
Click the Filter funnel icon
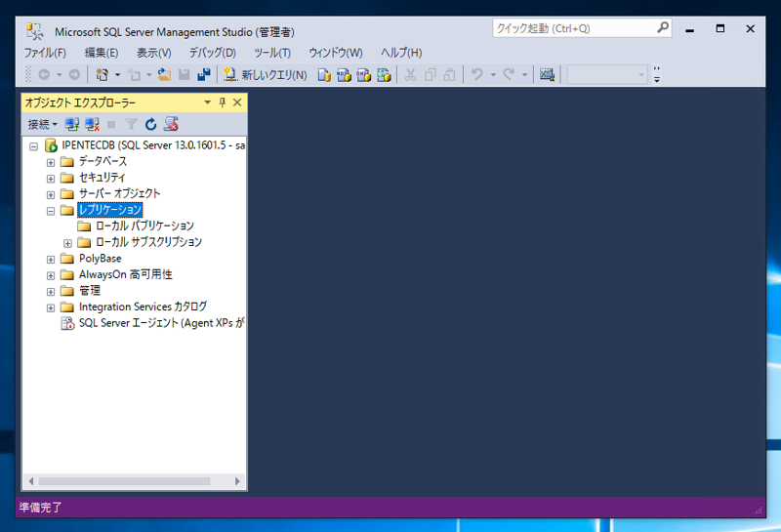pos(131,124)
